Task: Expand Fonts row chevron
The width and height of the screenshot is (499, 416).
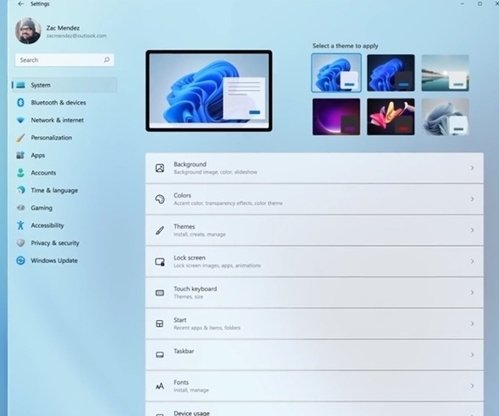Action: point(472,386)
